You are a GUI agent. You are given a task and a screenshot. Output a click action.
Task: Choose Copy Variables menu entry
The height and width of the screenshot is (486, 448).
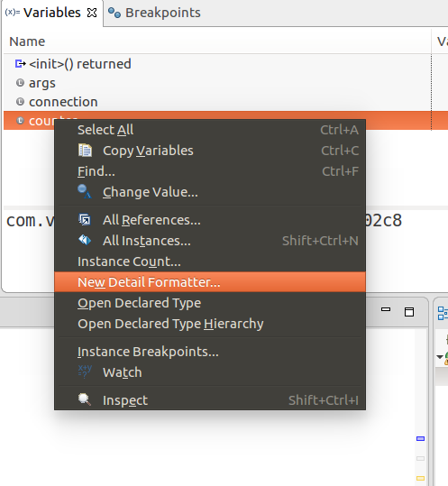coord(210,151)
